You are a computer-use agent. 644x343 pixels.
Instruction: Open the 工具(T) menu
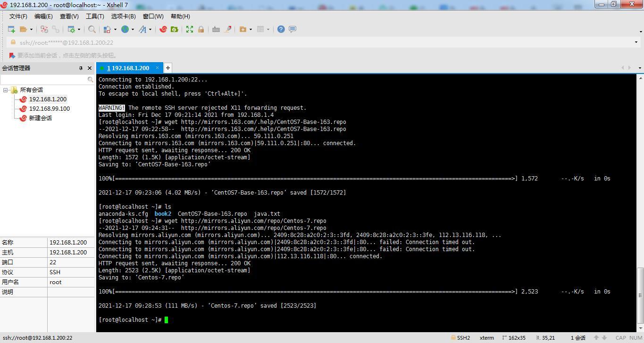click(94, 16)
